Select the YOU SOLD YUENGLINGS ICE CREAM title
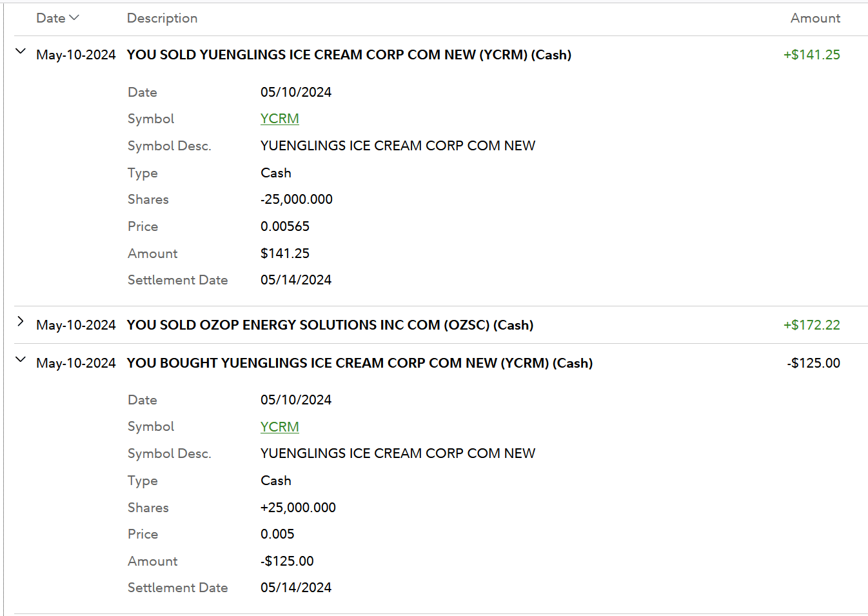The width and height of the screenshot is (868, 616). [x=348, y=55]
